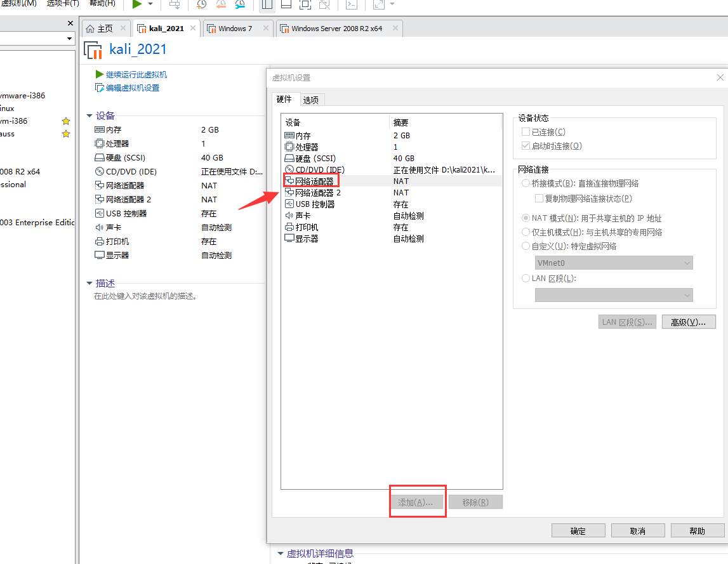Select 声卡 in the settings device list
This screenshot has height=564, width=728.
coord(392,216)
